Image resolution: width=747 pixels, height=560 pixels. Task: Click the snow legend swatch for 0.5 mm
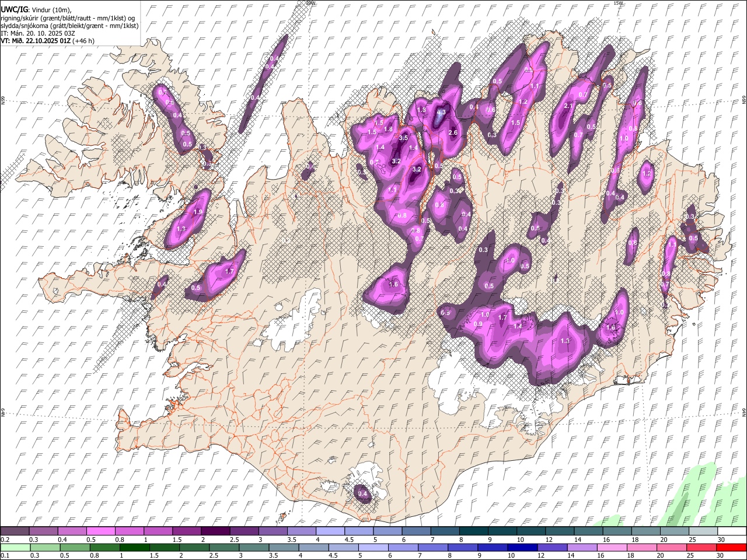(x=100, y=531)
